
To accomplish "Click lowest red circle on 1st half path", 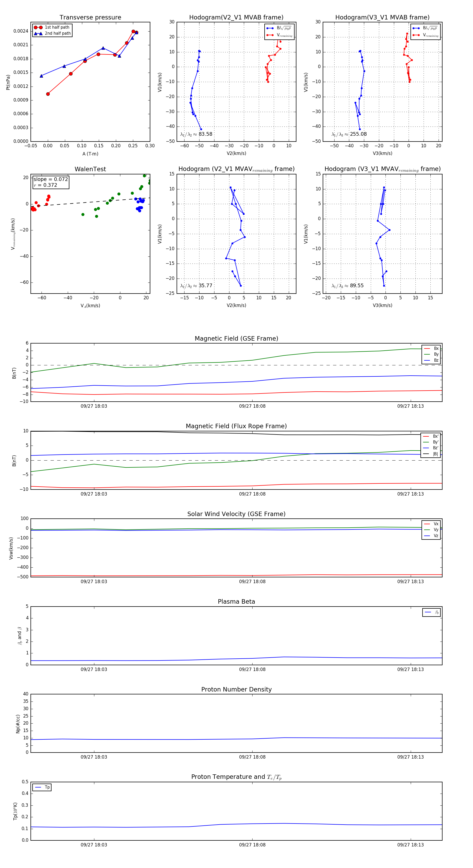I will pyautogui.click(x=48, y=94).
